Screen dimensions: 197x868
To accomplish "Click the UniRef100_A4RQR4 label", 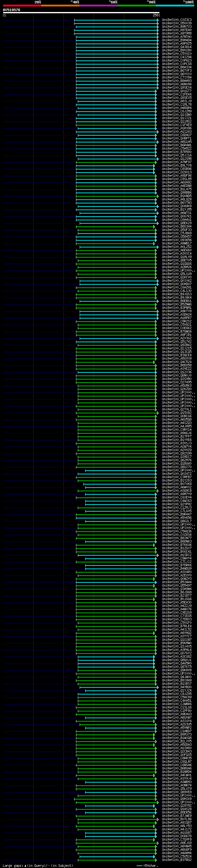I will coord(176,108).
